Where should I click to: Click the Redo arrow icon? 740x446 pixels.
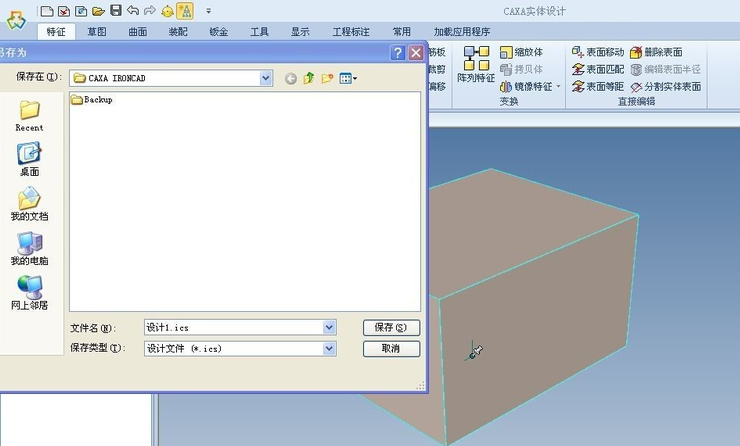(x=150, y=10)
